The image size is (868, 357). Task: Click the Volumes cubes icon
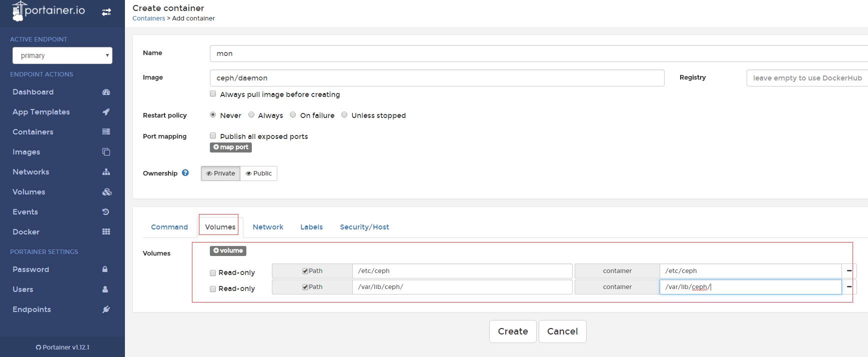107,192
